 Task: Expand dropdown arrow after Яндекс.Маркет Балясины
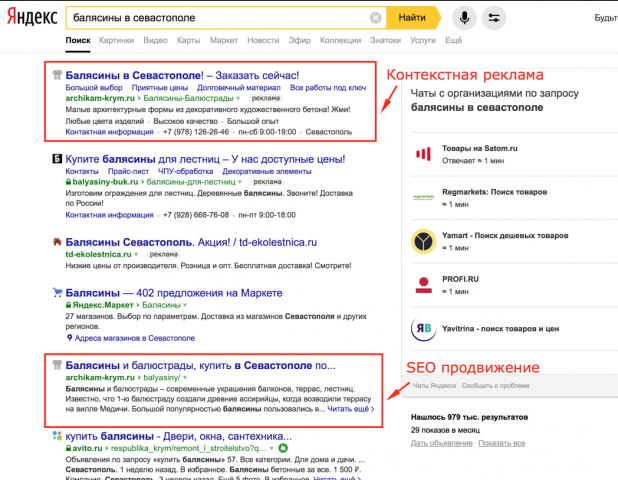(185, 305)
